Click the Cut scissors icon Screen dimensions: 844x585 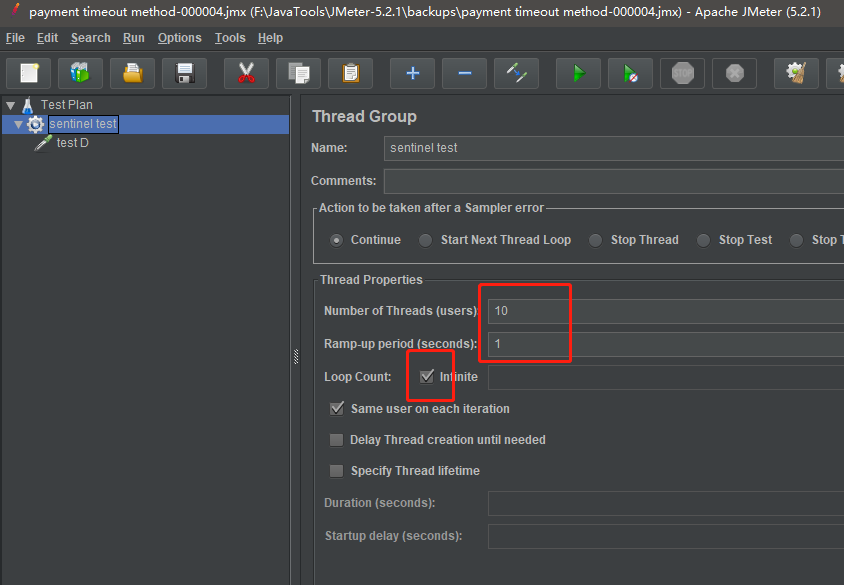(x=247, y=73)
